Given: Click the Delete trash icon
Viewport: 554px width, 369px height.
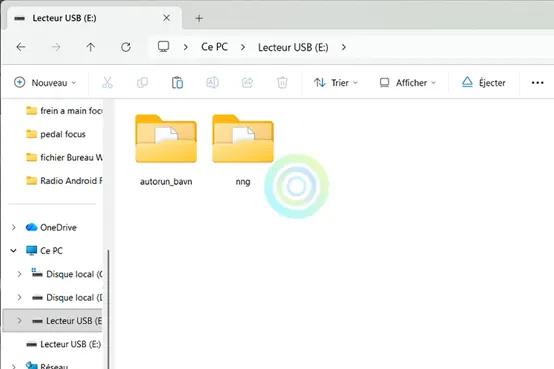Looking at the screenshot, I should (282, 83).
